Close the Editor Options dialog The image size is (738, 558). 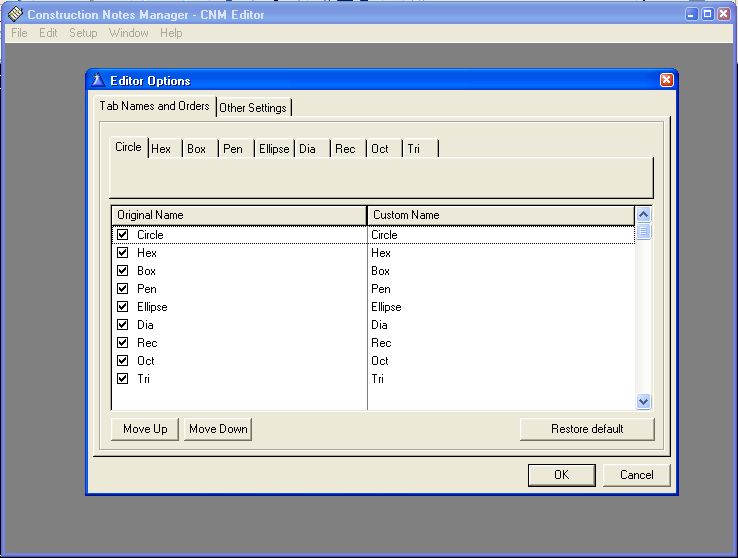pyautogui.click(x=667, y=80)
